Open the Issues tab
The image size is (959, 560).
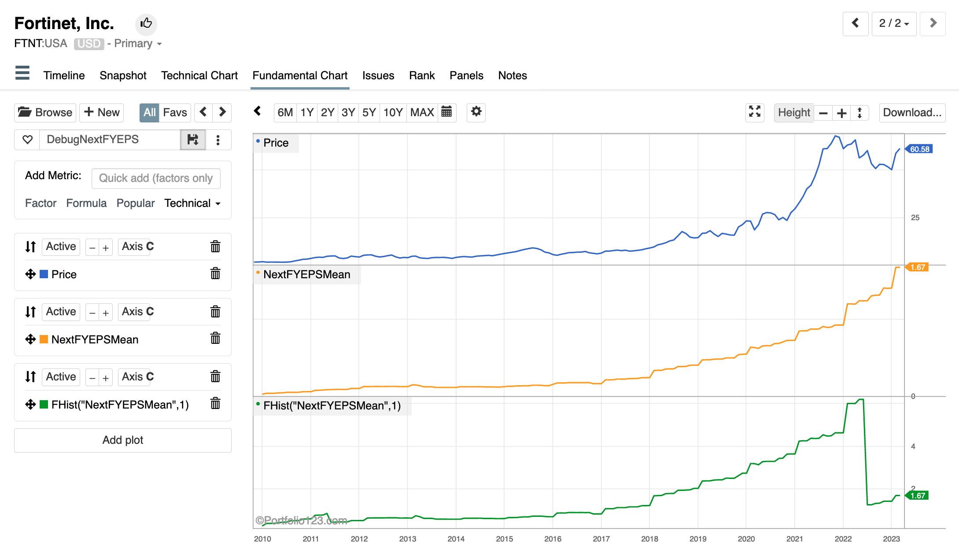(x=378, y=75)
